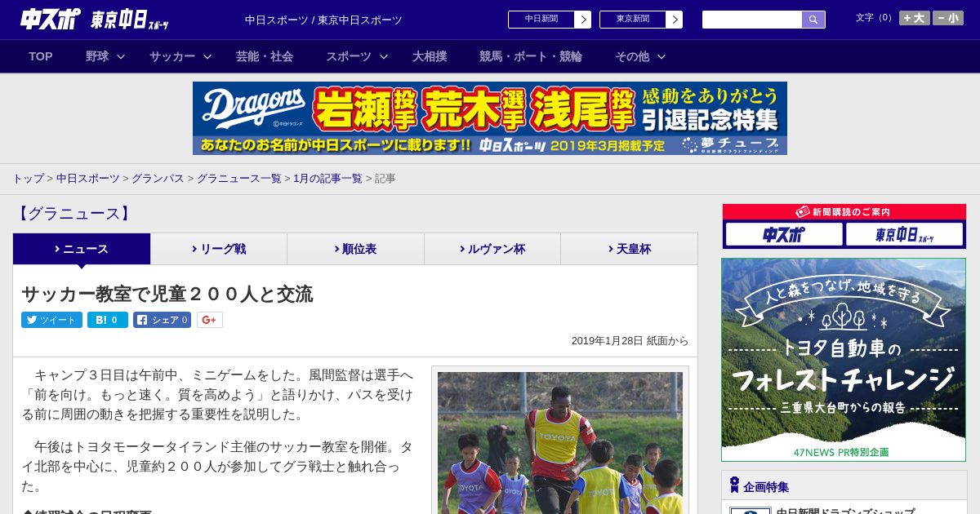
Task: Click article headline サッカー教室で児童200人と交流
Action: click(167, 294)
